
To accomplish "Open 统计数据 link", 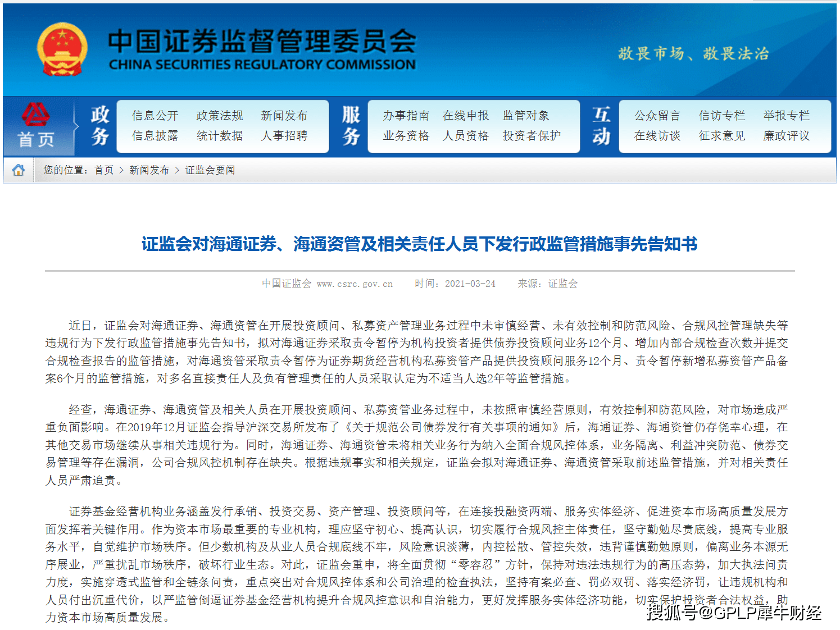I will click(220, 136).
